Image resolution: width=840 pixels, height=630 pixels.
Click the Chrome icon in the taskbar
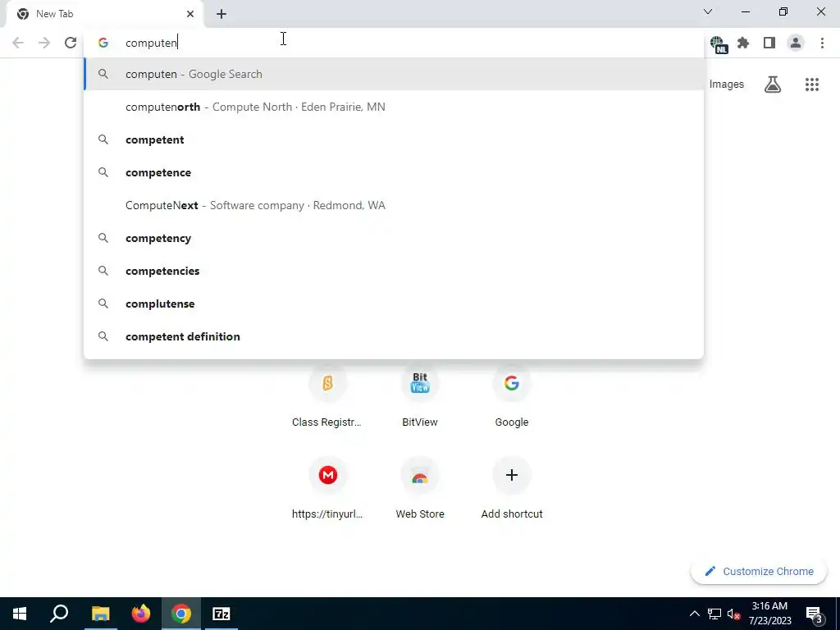click(x=181, y=614)
